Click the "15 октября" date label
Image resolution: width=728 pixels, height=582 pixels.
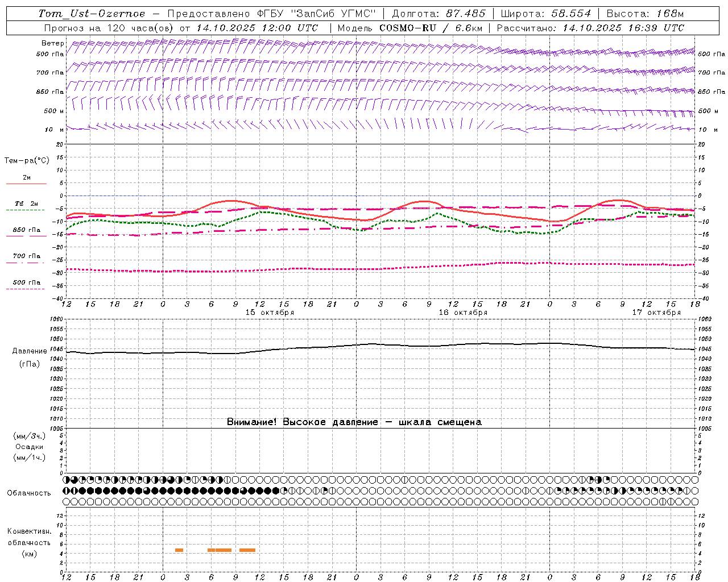tap(270, 313)
